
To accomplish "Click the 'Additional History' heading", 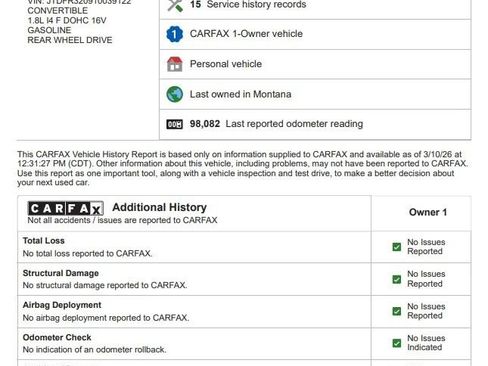I will (159, 207).
